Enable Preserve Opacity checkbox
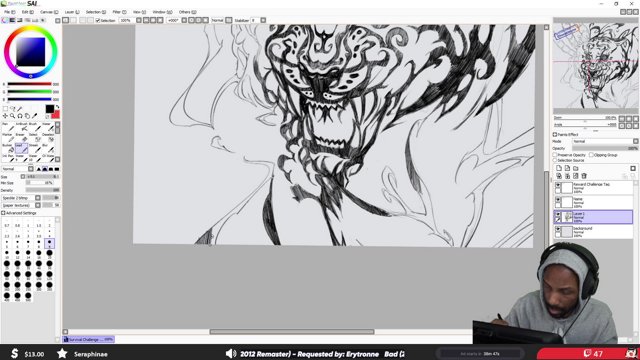Image resolution: width=640 pixels, height=360 pixels. pos(555,155)
